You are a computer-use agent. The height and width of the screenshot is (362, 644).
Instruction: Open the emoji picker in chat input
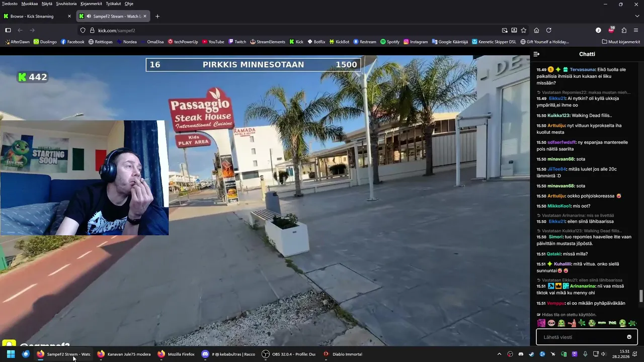point(629,337)
